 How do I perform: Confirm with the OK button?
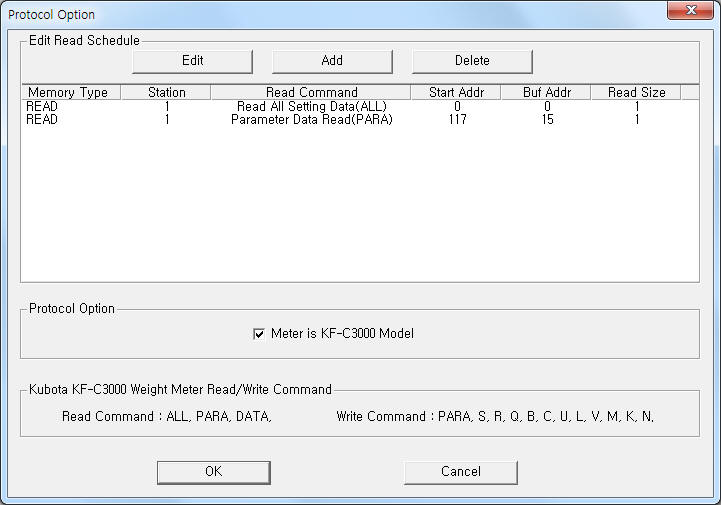tap(213, 472)
